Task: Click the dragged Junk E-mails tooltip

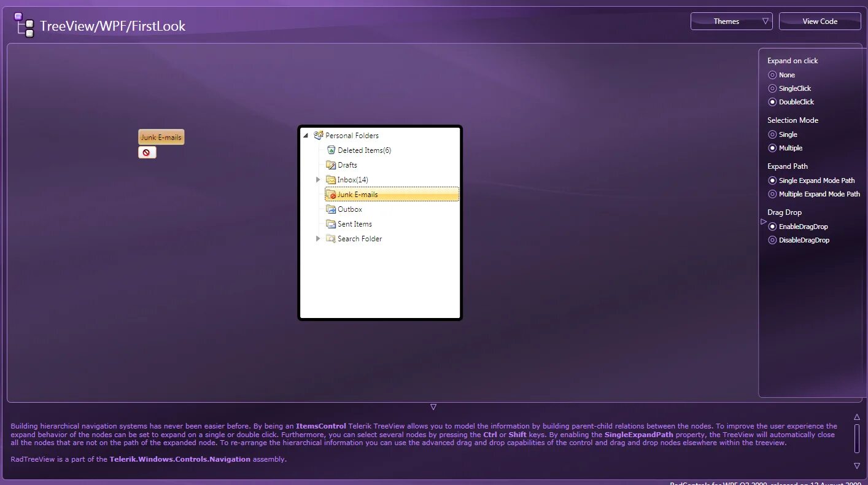Action: [161, 138]
